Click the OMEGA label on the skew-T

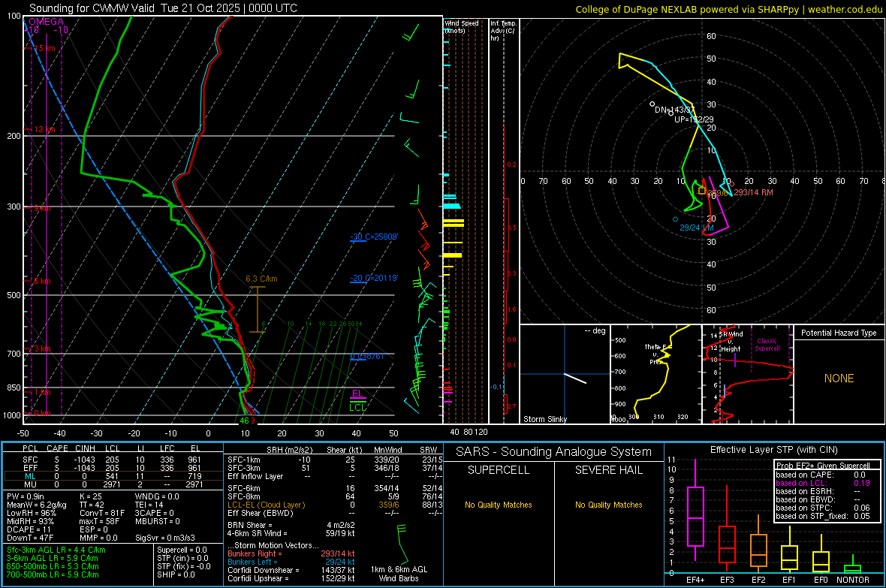pyautogui.click(x=46, y=22)
